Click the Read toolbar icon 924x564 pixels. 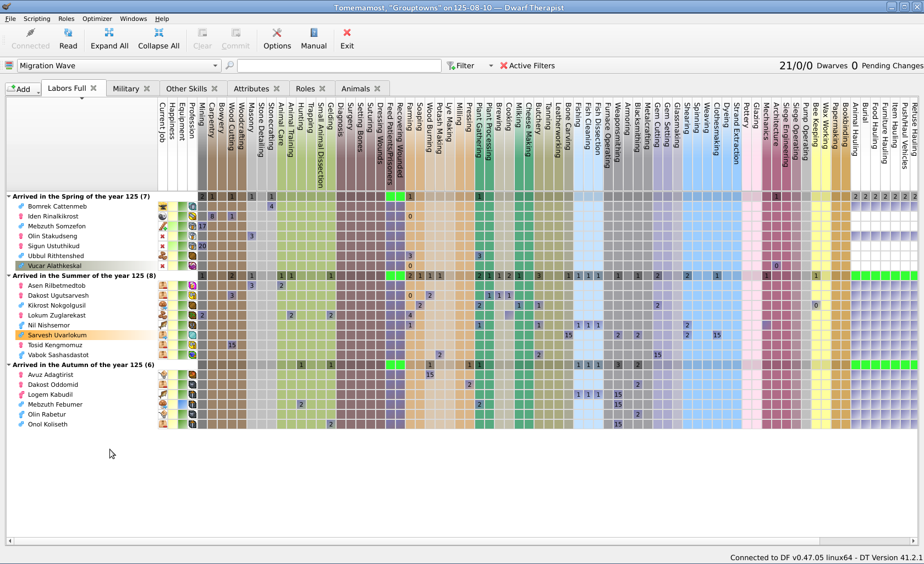coord(68,33)
